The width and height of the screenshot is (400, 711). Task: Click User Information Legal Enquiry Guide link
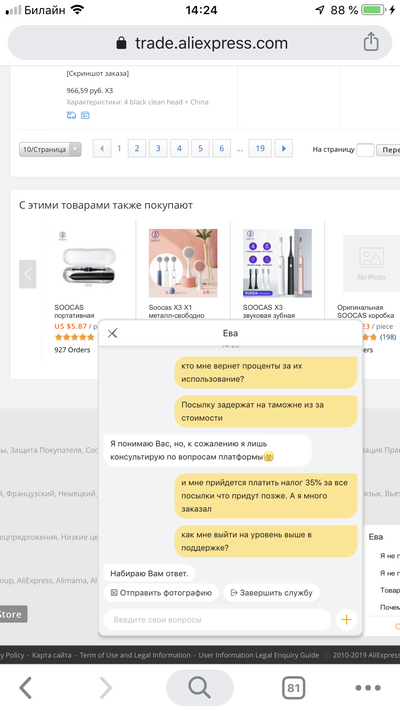[x=259, y=655]
